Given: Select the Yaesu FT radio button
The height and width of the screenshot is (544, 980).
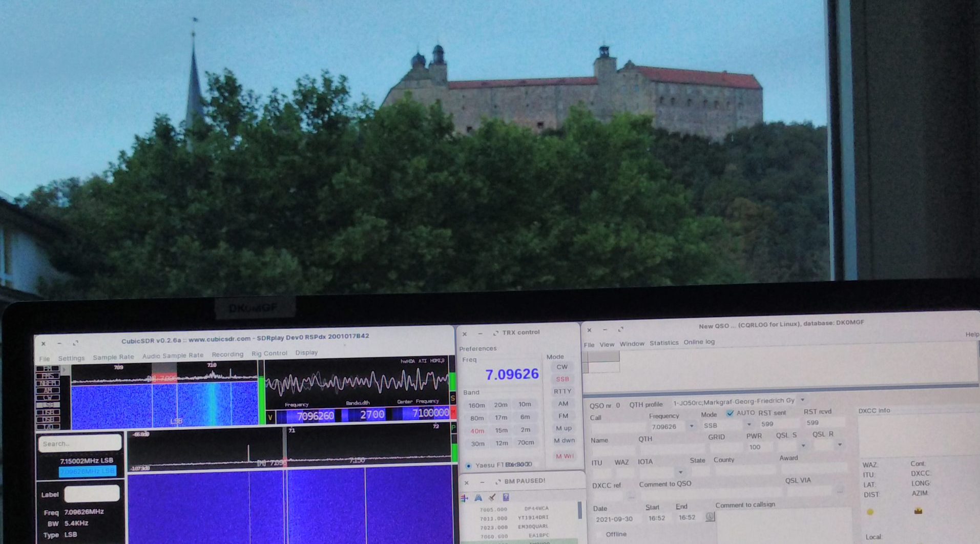Looking at the screenshot, I should point(468,466).
